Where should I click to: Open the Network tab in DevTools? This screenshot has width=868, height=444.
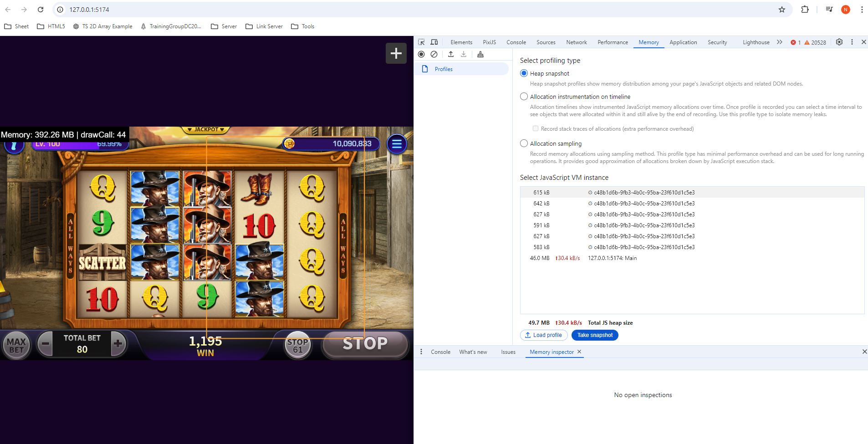coord(577,42)
